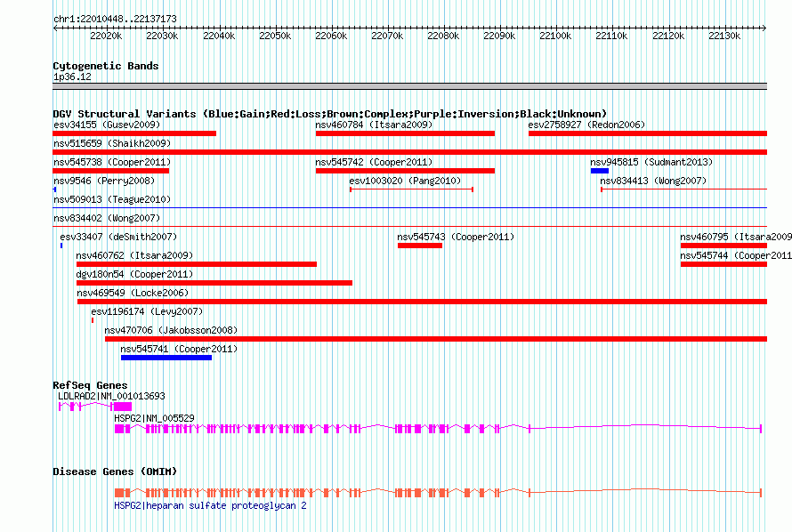Click the gray 1p36.12 cytogenetic band bar

pos(409,86)
